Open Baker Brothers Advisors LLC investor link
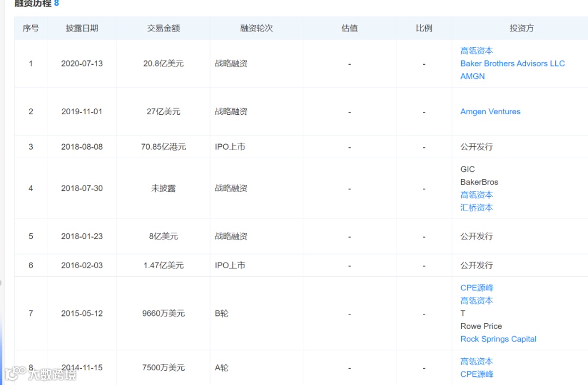The image size is (588, 385). pos(512,63)
